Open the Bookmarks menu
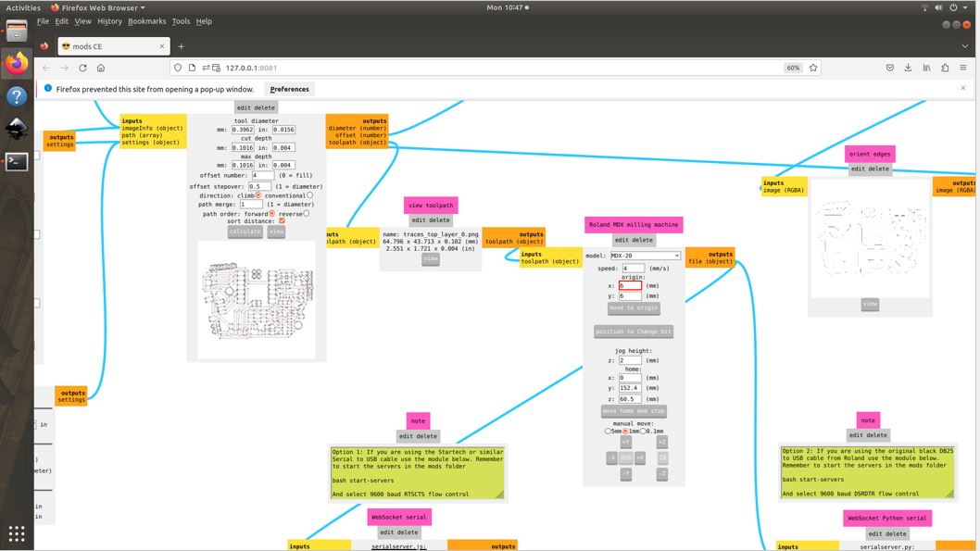The image size is (980, 551). coord(147,21)
